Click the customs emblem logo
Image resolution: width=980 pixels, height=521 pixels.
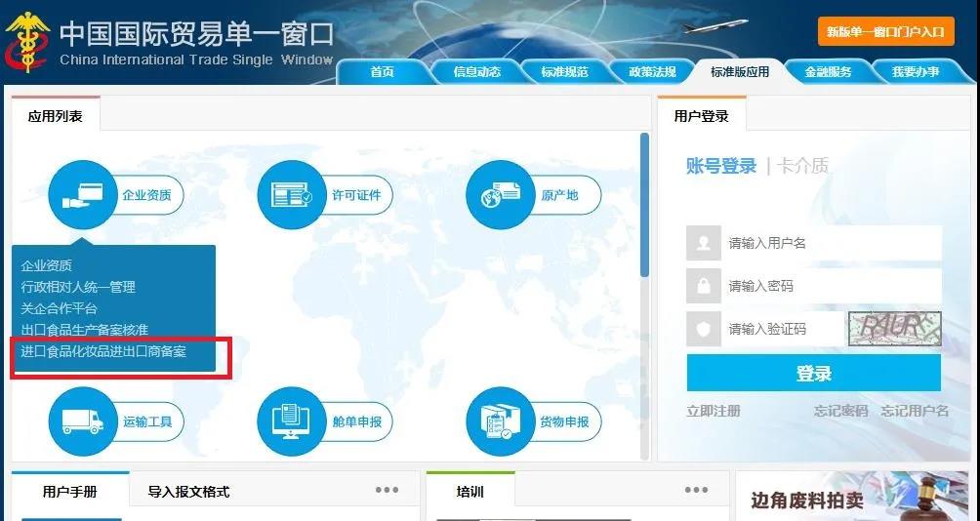[27, 42]
